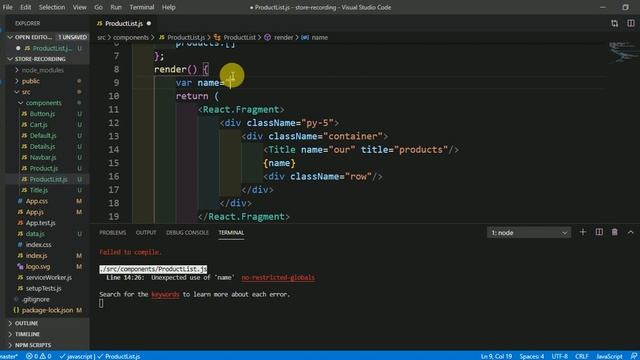Switch to the Output panel tab

[x=146, y=233]
